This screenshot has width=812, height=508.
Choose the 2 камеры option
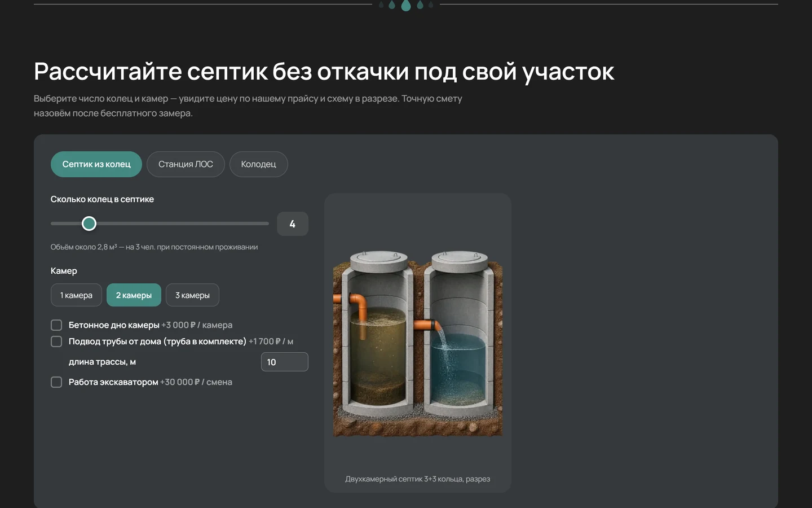[134, 295]
